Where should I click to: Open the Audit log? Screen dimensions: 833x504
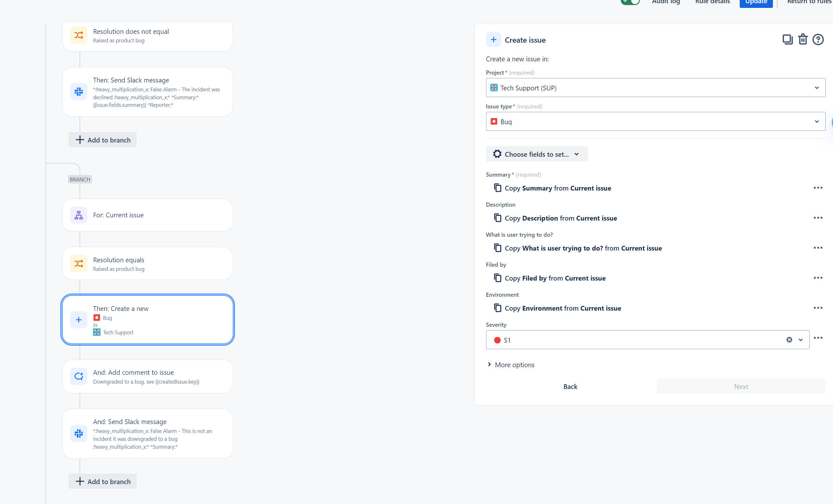[x=666, y=2]
